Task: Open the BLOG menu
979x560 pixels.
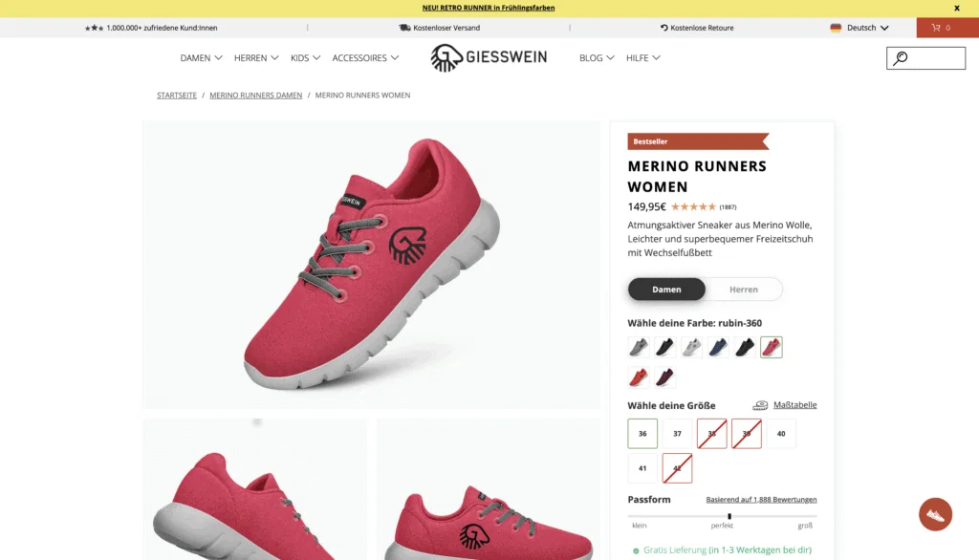Action: 597,57
